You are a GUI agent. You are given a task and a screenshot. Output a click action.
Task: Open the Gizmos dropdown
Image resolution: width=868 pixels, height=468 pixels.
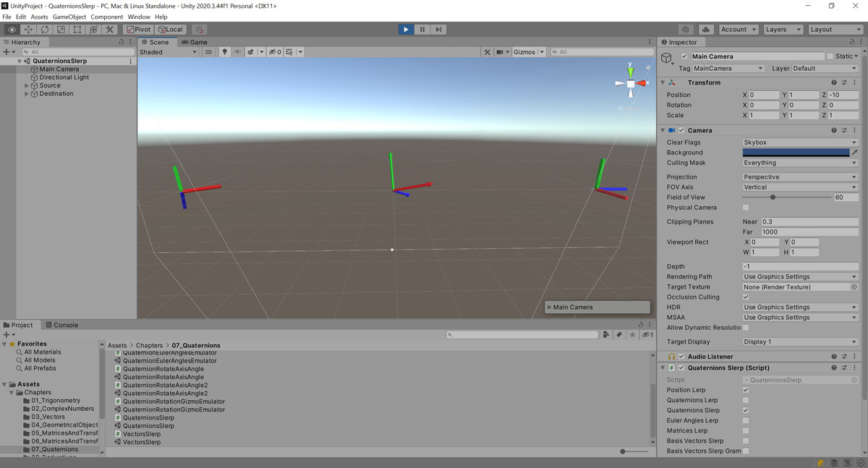click(x=528, y=52)
